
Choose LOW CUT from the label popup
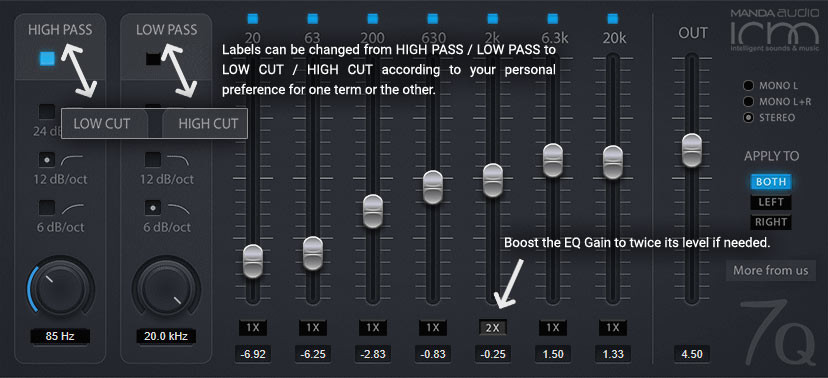click(101, 124)
